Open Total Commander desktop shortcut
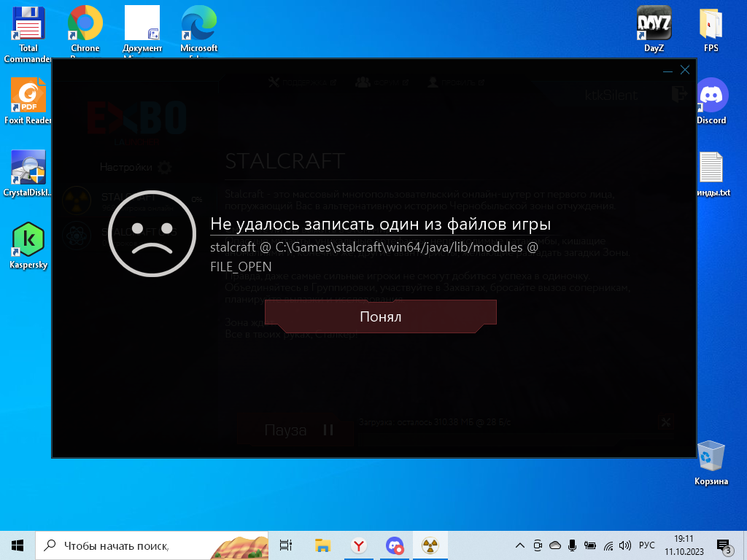 (x=28, y=34)
